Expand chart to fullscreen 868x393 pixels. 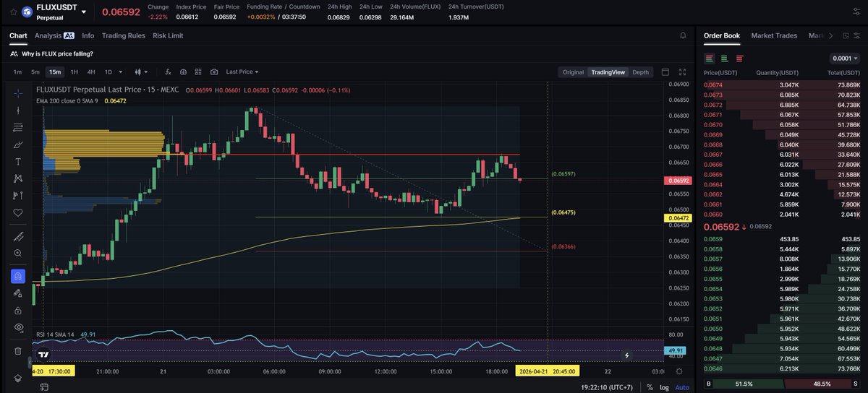681,72
